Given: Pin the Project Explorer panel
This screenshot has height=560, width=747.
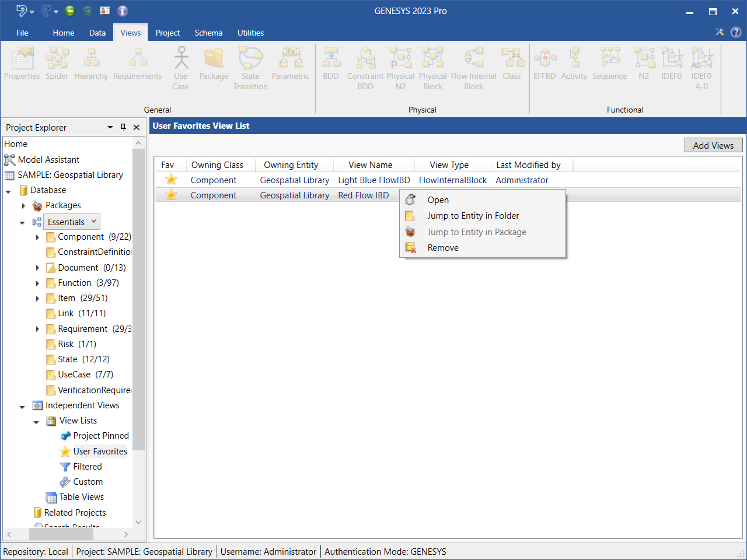Looking at the screenshot, I should [123, 127].
